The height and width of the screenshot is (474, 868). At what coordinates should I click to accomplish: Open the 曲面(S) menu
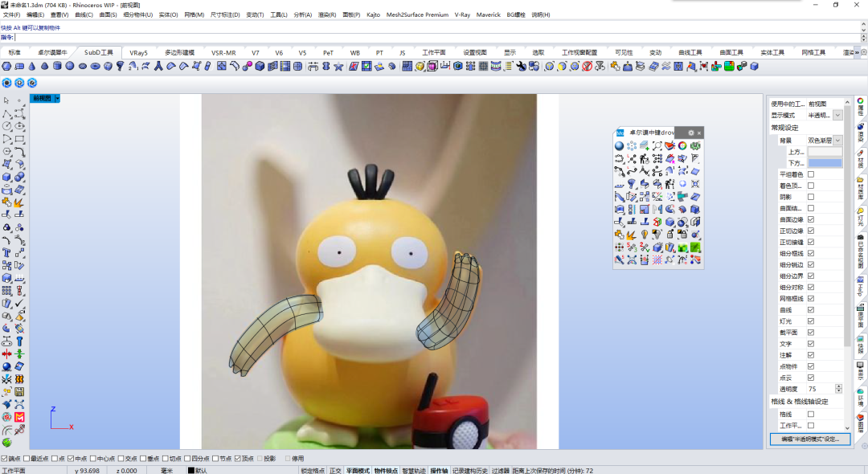click(108, 15)
